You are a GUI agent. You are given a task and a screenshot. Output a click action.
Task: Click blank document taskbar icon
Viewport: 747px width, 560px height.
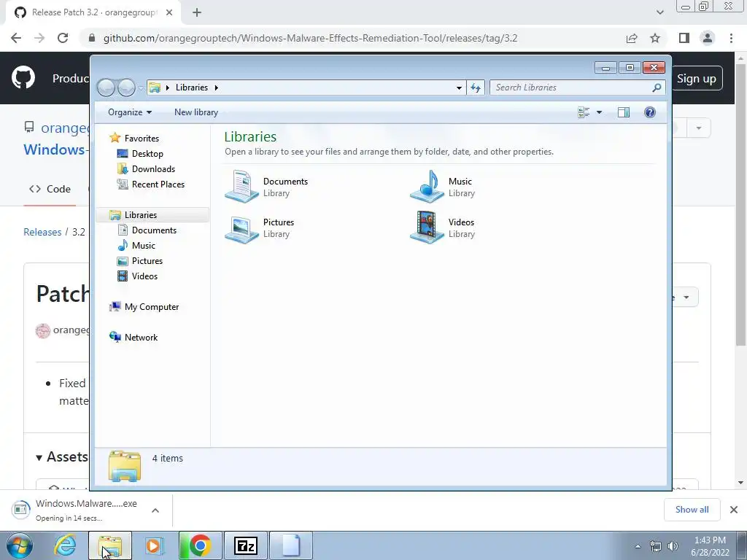pos(291,545)
